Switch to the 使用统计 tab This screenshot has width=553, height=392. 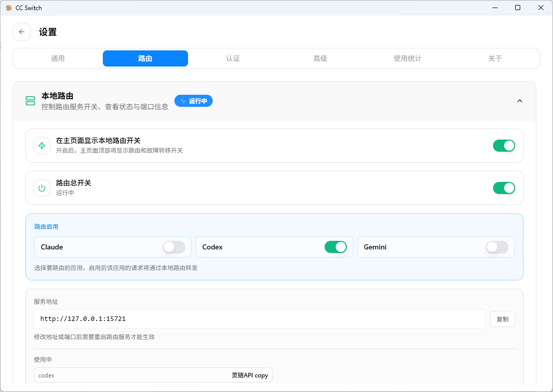(408, 58)
